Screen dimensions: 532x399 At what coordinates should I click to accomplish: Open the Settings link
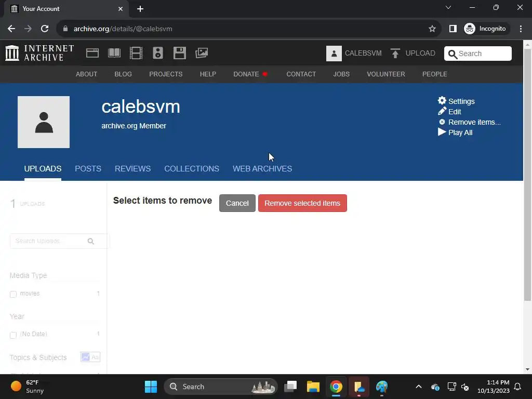coord(461,101)
